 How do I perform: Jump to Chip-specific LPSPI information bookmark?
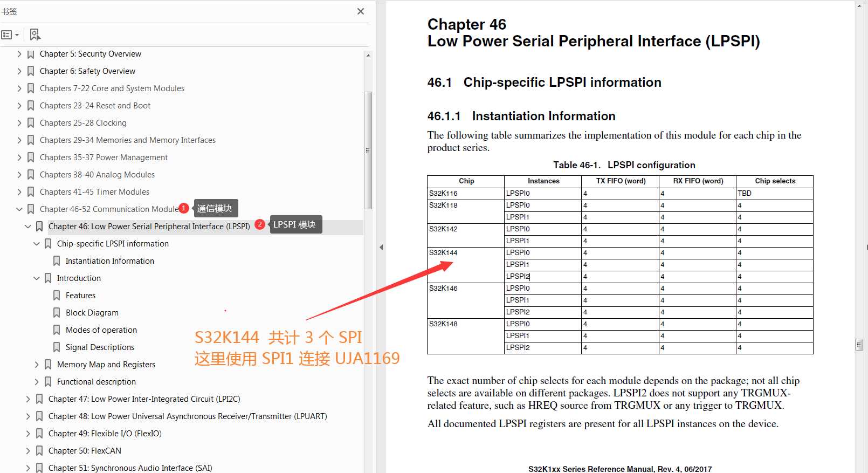click(x=113, y=244)
